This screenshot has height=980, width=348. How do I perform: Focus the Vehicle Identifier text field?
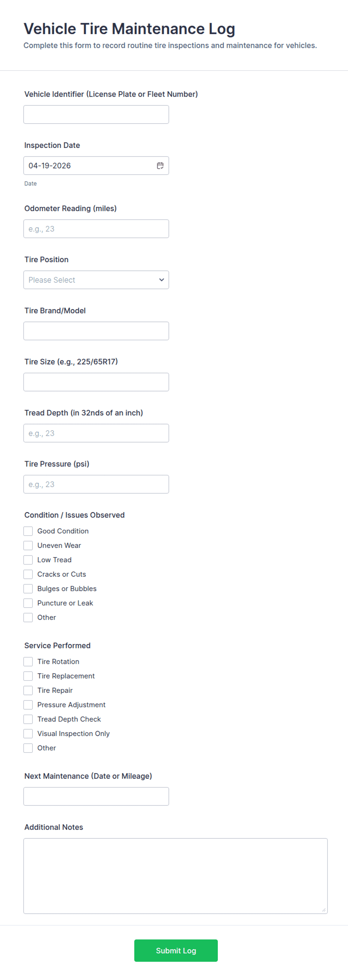pos(96,115)
